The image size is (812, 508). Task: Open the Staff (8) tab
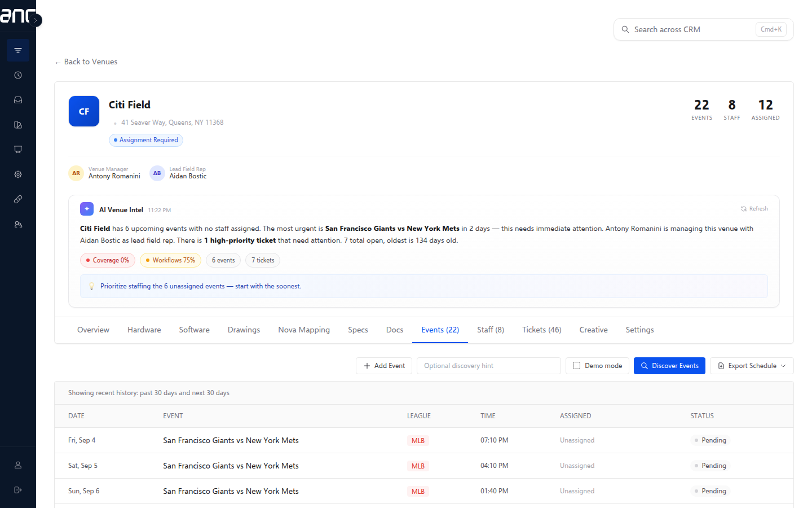tap(491, 330)
